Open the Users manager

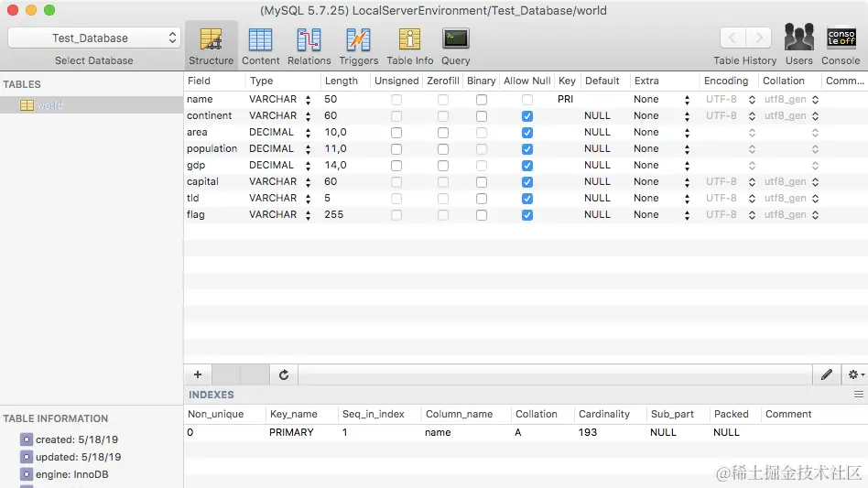pos(798,45)
